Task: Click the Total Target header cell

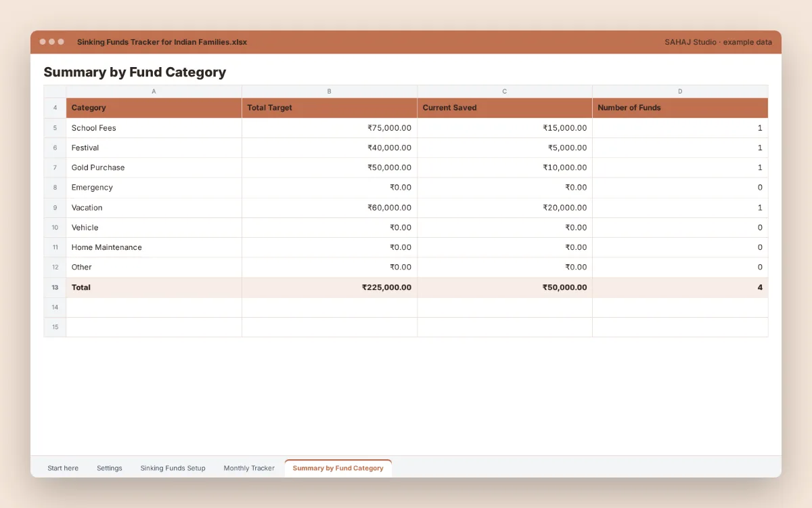Action: (330, 108)
